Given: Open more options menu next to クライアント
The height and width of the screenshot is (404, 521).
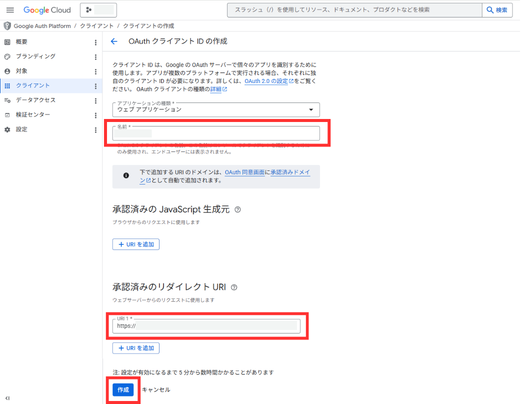Looking at the screenshot, I should (96, 86).
